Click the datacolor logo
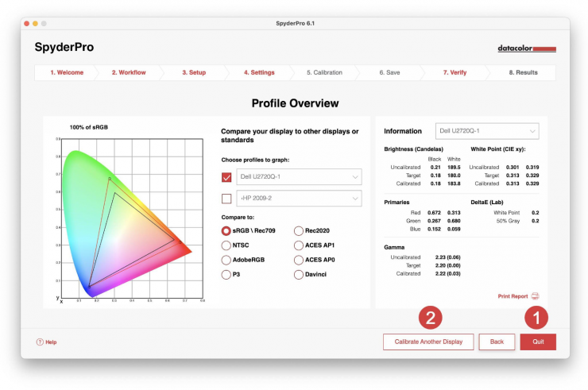 [527, 48]
